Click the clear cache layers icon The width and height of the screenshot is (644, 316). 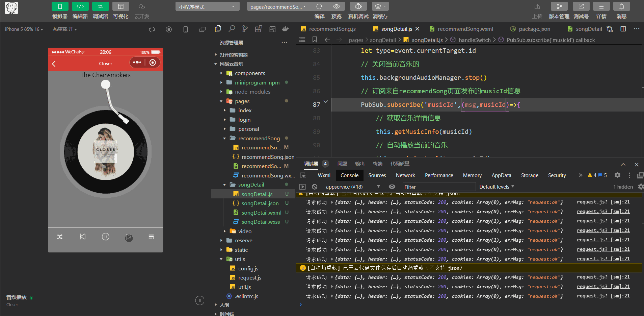[x=380, y=6]
